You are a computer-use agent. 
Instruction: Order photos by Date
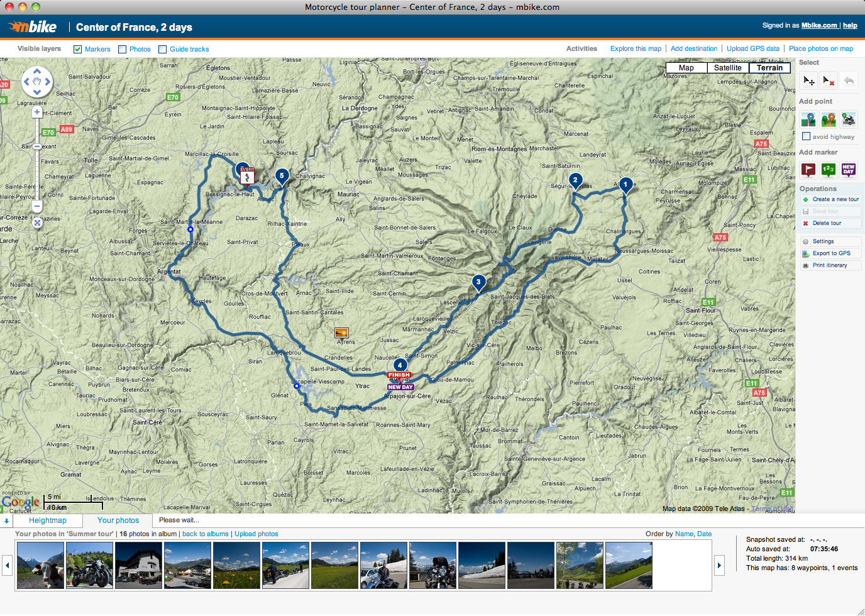point(705,534)
